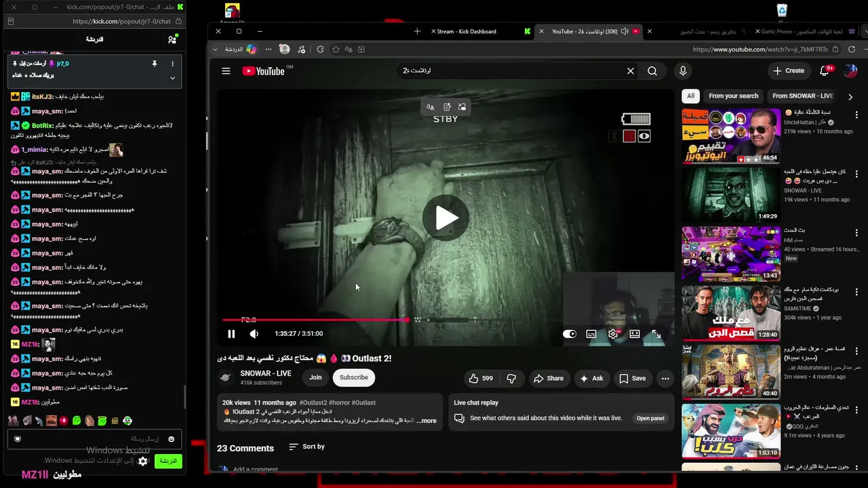Open options menu on pinned Kick message

pyautogui.click(x=172, y=64)
